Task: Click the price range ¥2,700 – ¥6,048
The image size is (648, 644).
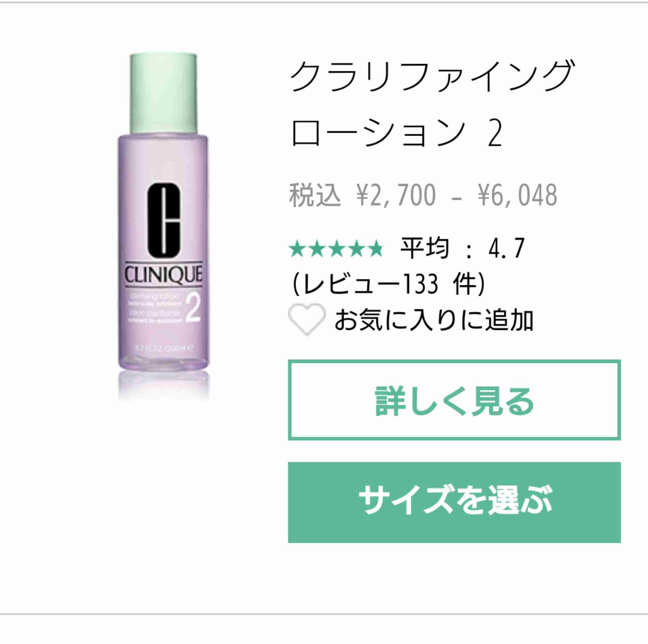Action: tap(457, 195)
